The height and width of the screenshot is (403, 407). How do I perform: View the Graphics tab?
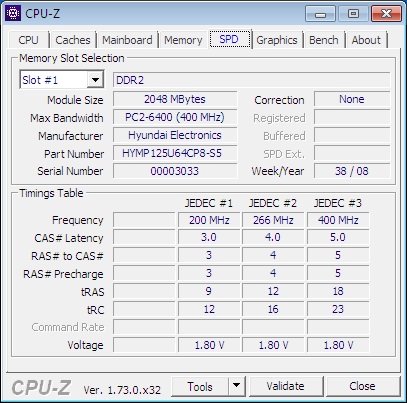pos(277,40)
